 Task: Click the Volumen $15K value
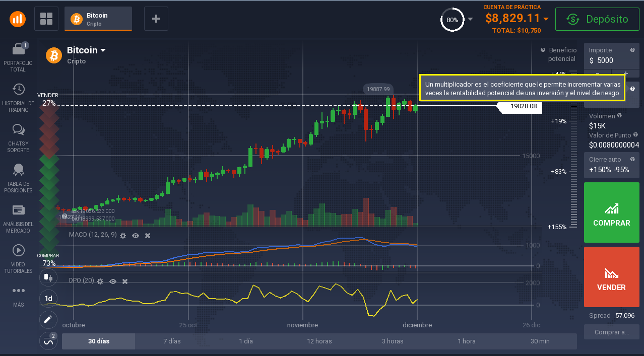pos(597,125)
